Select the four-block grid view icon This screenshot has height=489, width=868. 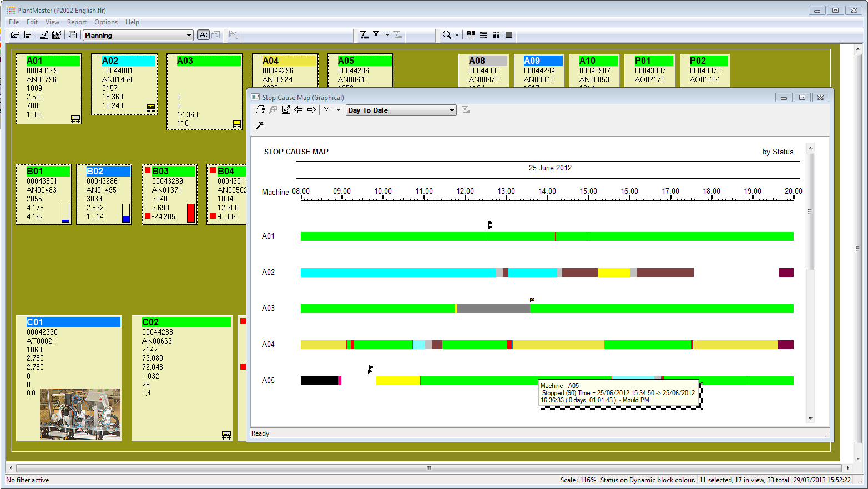(x=496, y=35)
